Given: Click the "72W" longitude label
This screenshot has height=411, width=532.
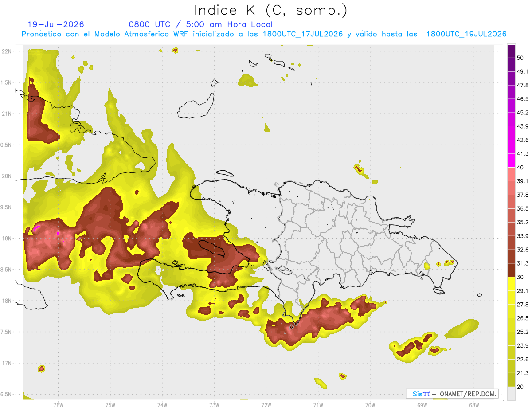Looking at the screenshot, I should pyautogui.click(x=266, y=405).
